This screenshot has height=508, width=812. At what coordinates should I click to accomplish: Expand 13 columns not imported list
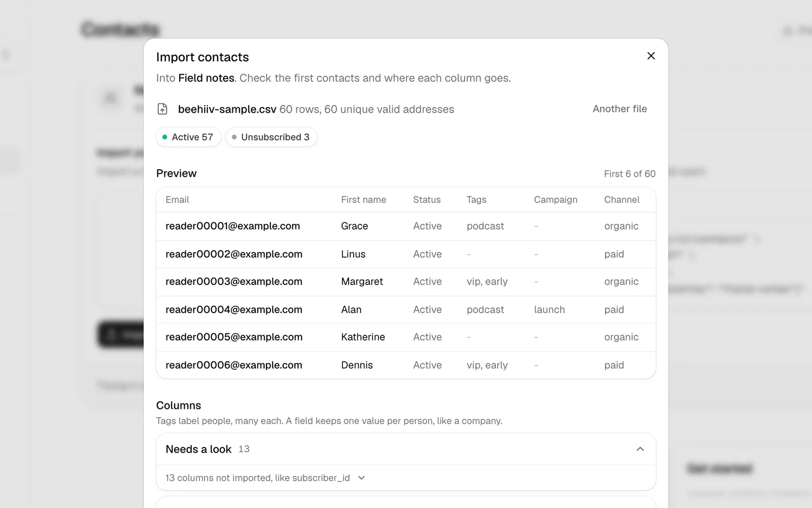click(x=265, y=478)
